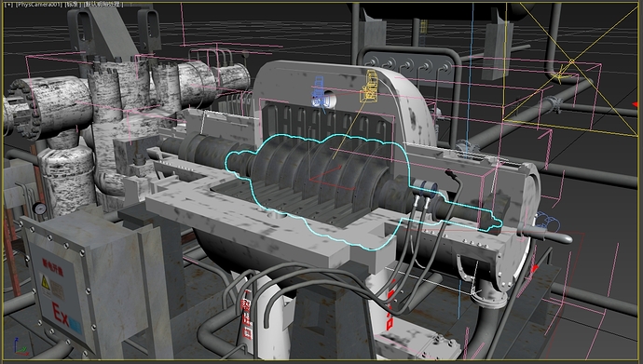Open the 默认明暗处理 shading viewport menu
Viewport: 643px width, 364px height.
(x=103, y=4)
